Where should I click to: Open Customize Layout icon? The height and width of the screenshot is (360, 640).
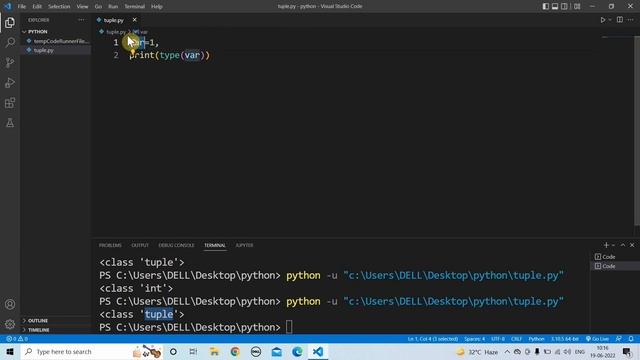tap(577, 6)
